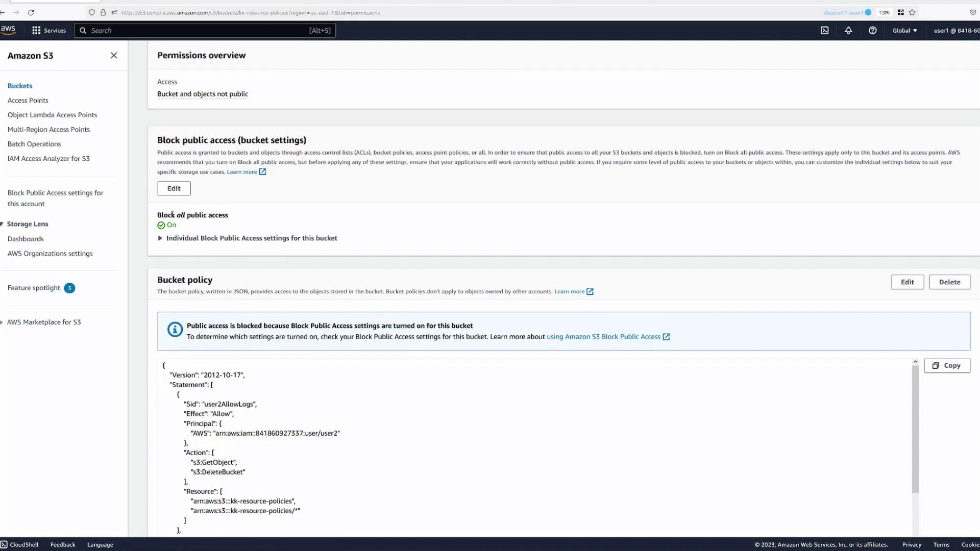Close the Amazon S3 side navigation panel
Screen dimensions: 980x551
(x=114, y=56)
